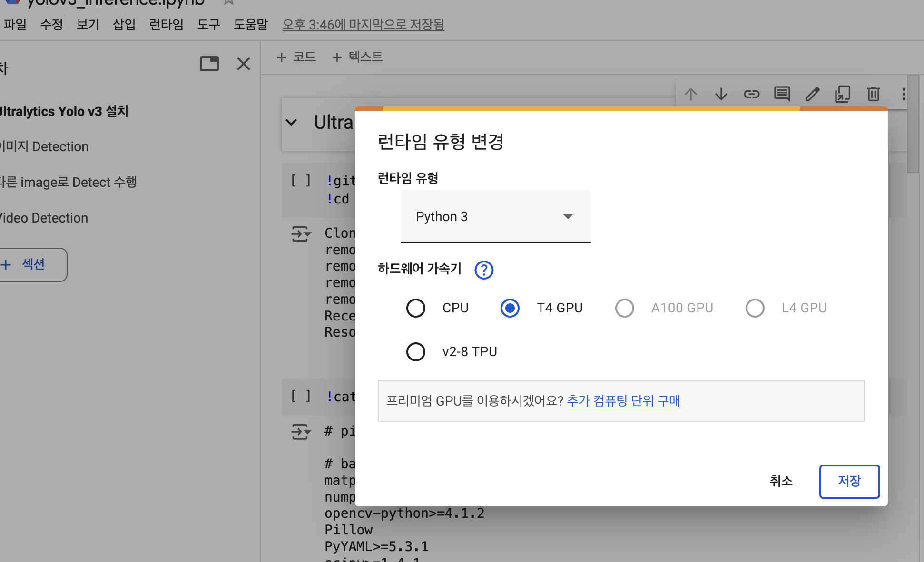Select the T4 GPU radio option
Screen dimensions: 924x562
[510, 308]
